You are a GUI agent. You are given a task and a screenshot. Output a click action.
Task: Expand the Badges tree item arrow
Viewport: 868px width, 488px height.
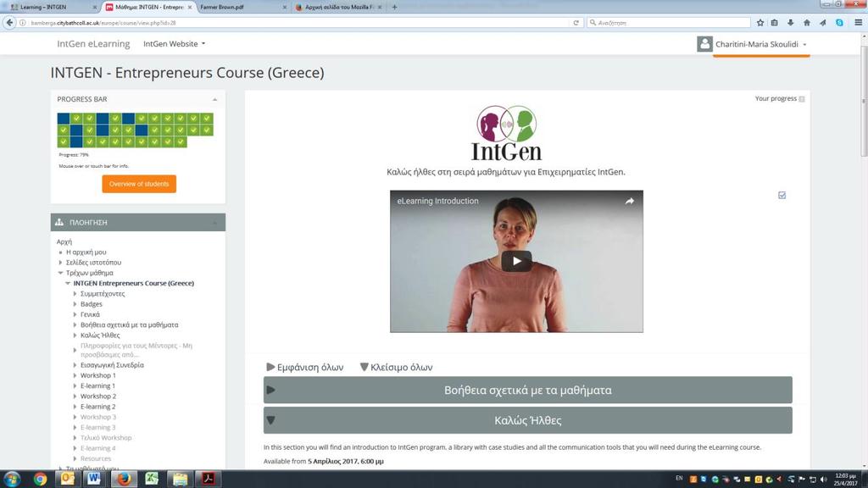(75, 304)
